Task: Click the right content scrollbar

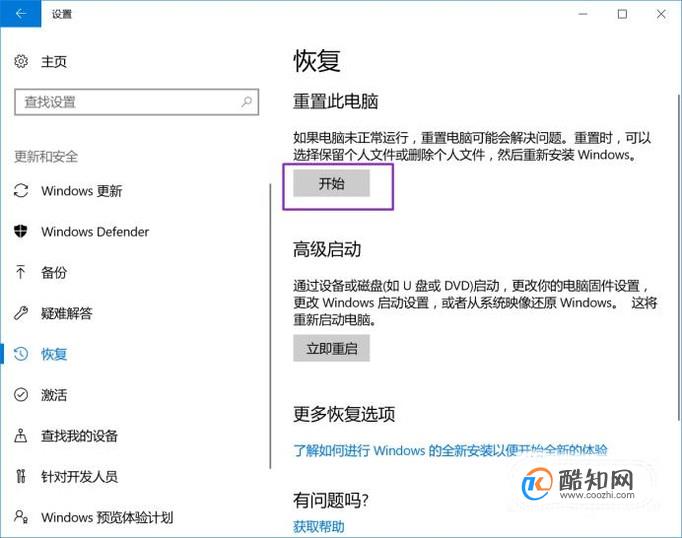Action: point(679,257)
